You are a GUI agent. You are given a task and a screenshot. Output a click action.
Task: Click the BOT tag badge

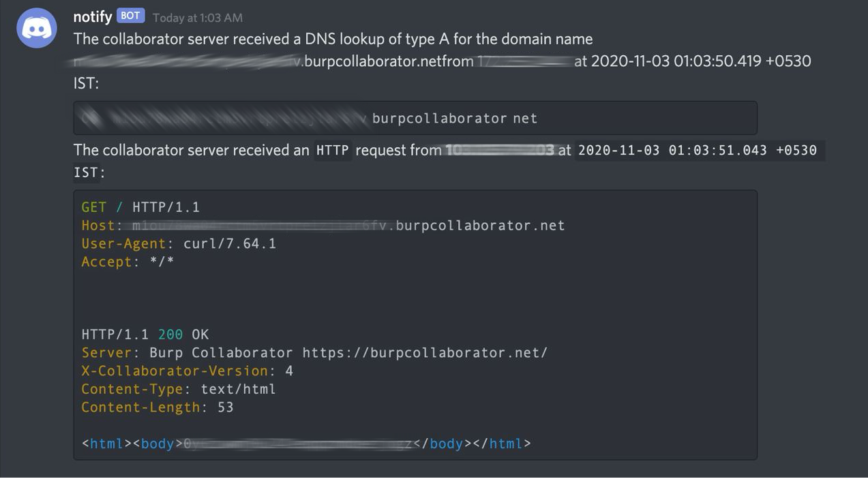click(130, 16)
